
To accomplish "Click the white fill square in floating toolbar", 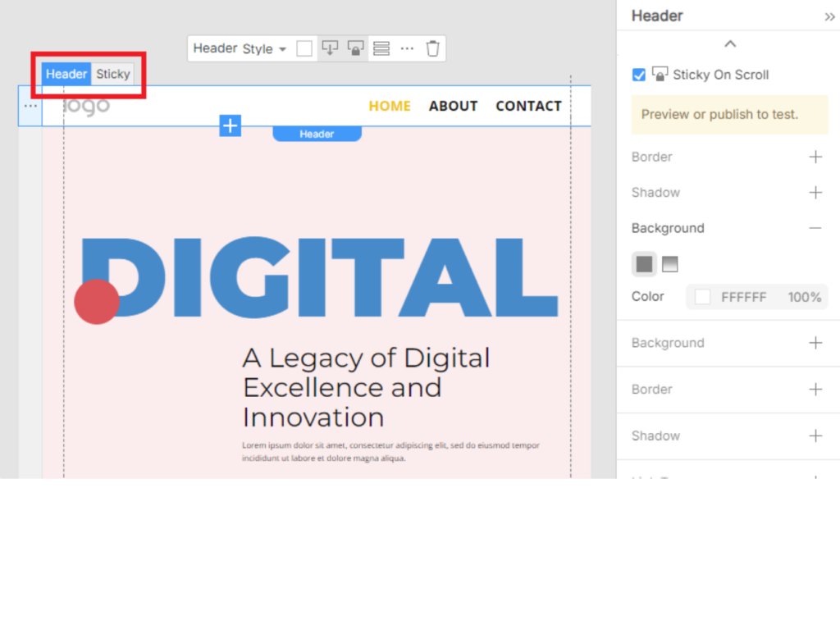I will [304, 48].
